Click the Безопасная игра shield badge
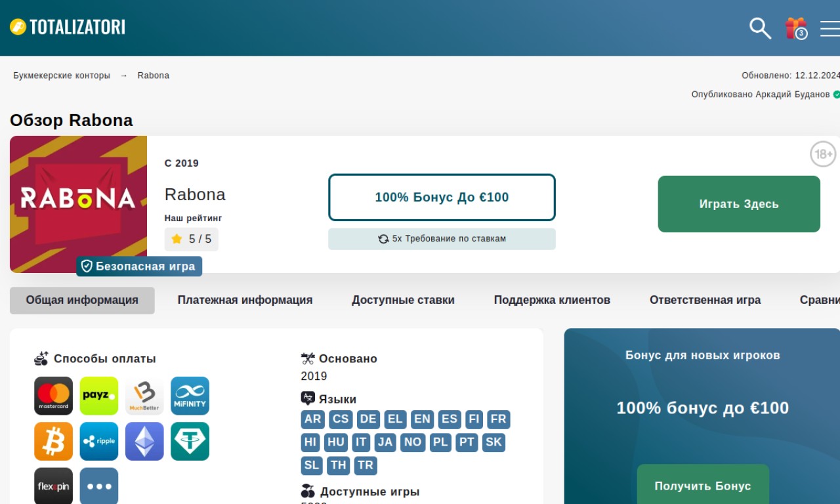Viewport: 840px width, 504px height. (139, 266)
